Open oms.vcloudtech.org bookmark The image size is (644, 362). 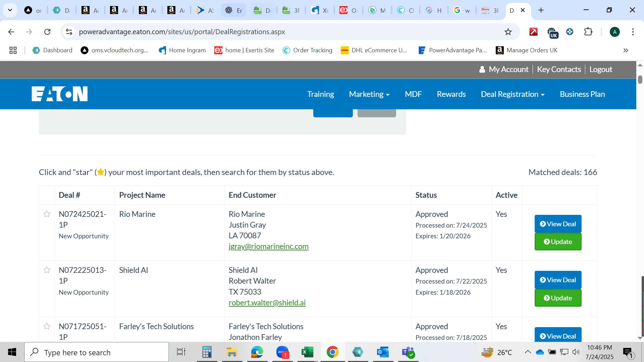[x=115, y=50]
